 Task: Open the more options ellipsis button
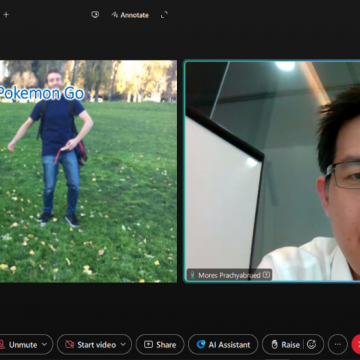pos(338,345)
